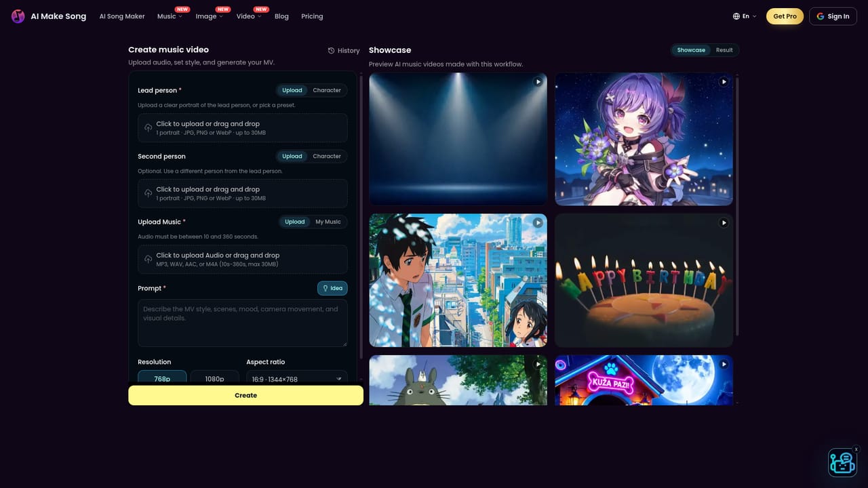Click the AI Make Song logo icon
The image size is (868, 488).
(x=18, y=16)
